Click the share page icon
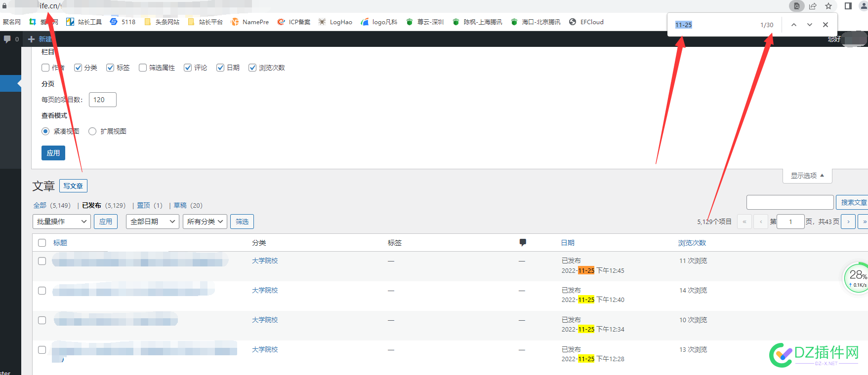Viewport: 868px width, 375px height. coord(813,6)
